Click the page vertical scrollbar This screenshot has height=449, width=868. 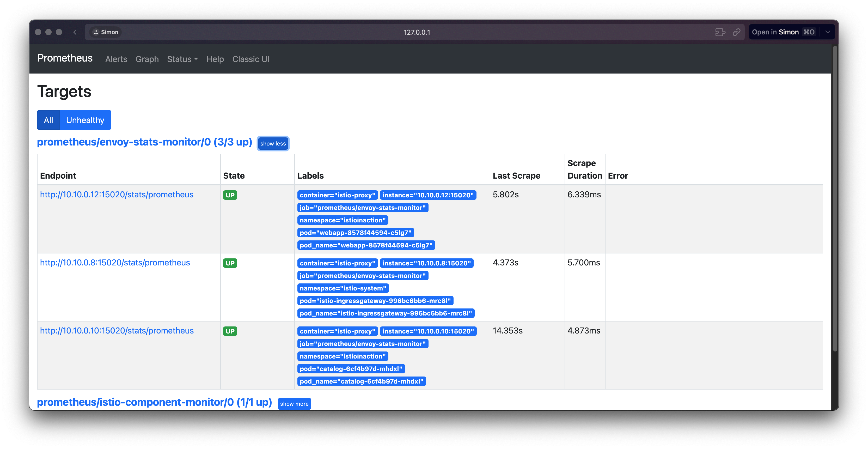click(x=835, y=199)
